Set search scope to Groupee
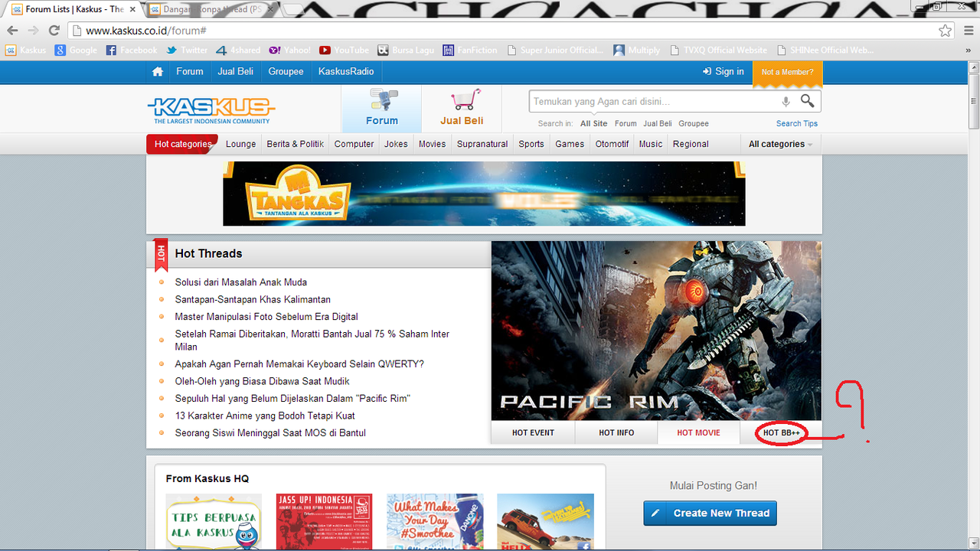The height and width of the screenshot is (551, 980). click(694, 123)
